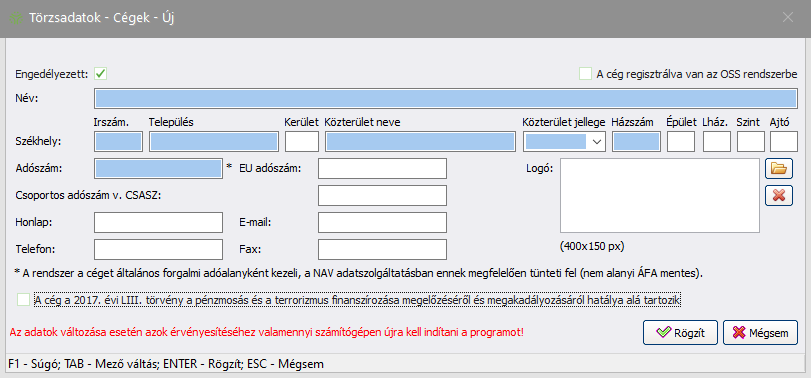Click the red restart warning text

point(266,332)
